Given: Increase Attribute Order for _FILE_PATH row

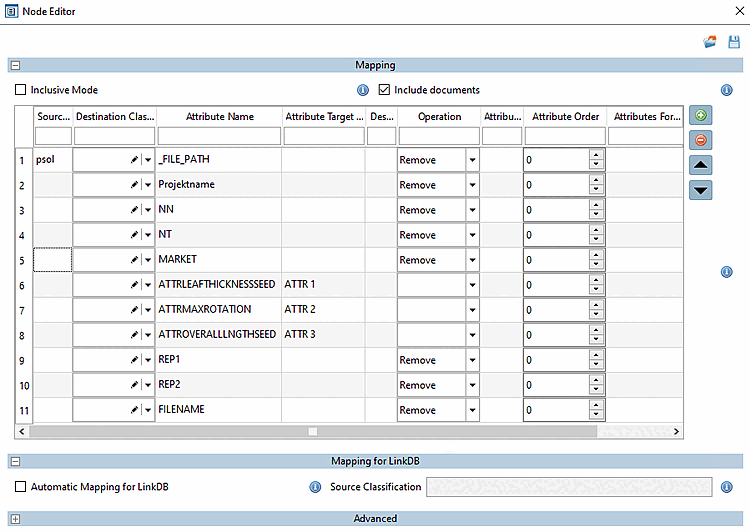Looking at the screenshot, I should [596, 155].
